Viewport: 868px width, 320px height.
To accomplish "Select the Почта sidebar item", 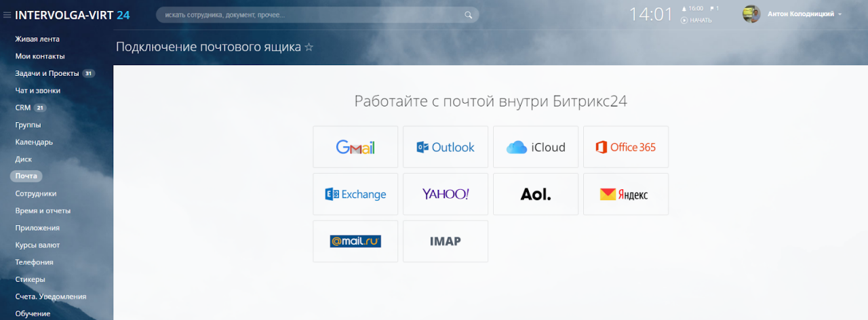I will tap(26, 176).
